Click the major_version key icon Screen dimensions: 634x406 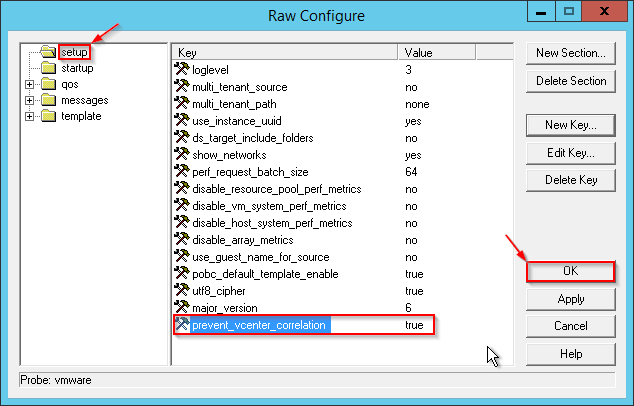pyautogui.click(x=182, y=308)
